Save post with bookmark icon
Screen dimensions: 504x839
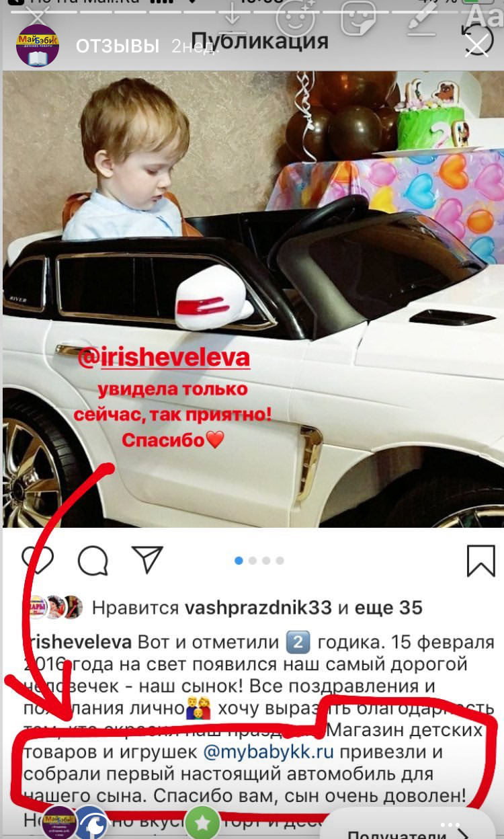point(480,560)
